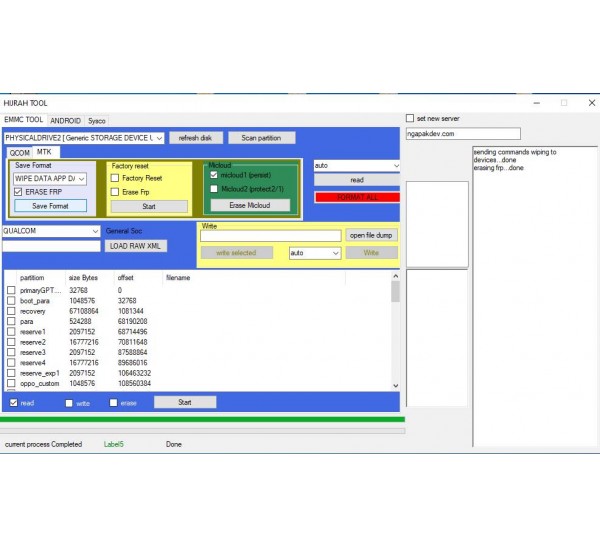Click the LOAD RAW XML button
Image resolution: width=600 pixels, height=548 pixels.
[135, 246]
